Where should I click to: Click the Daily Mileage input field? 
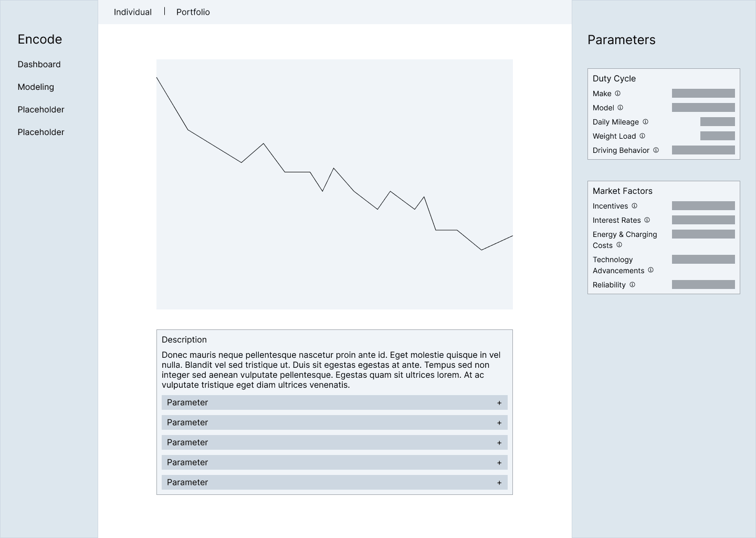click(718, 122)
